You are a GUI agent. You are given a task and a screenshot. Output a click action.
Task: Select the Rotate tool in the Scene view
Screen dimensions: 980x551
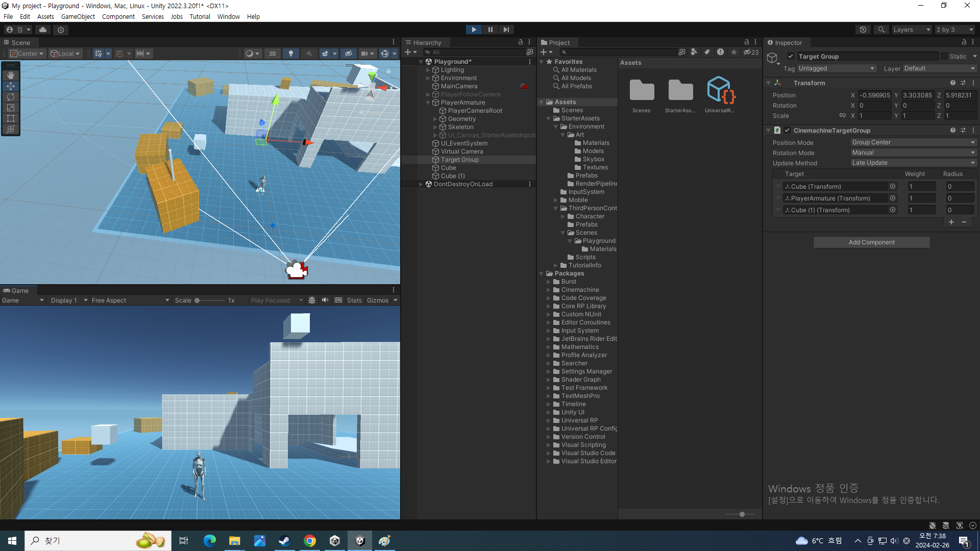coord(11,97)
